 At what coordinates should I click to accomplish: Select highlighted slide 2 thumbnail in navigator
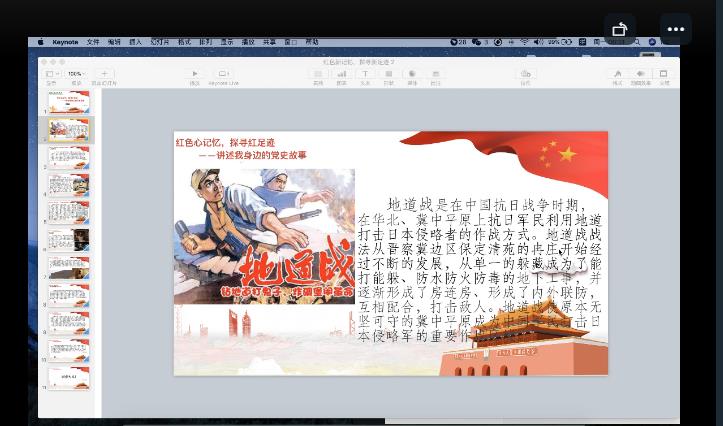click(x=69, y=130)
